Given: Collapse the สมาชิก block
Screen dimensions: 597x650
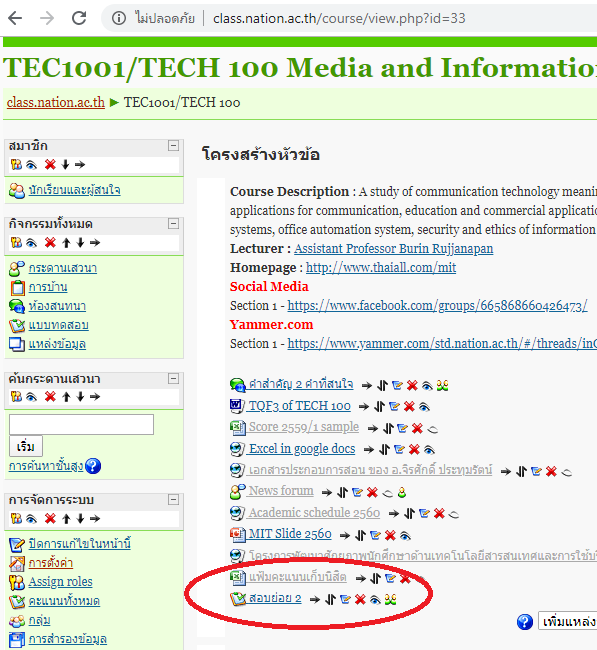Looking at the screenshot, I should pos(173,146).
